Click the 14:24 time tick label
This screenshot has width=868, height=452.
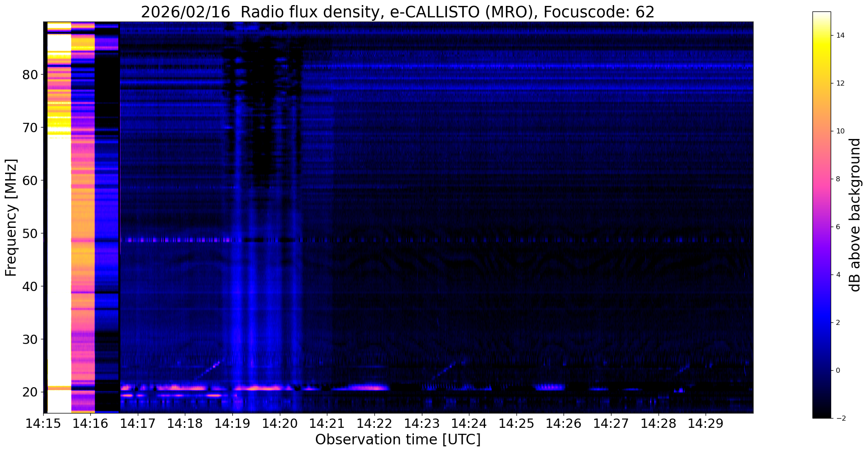(x=469, y=423)
